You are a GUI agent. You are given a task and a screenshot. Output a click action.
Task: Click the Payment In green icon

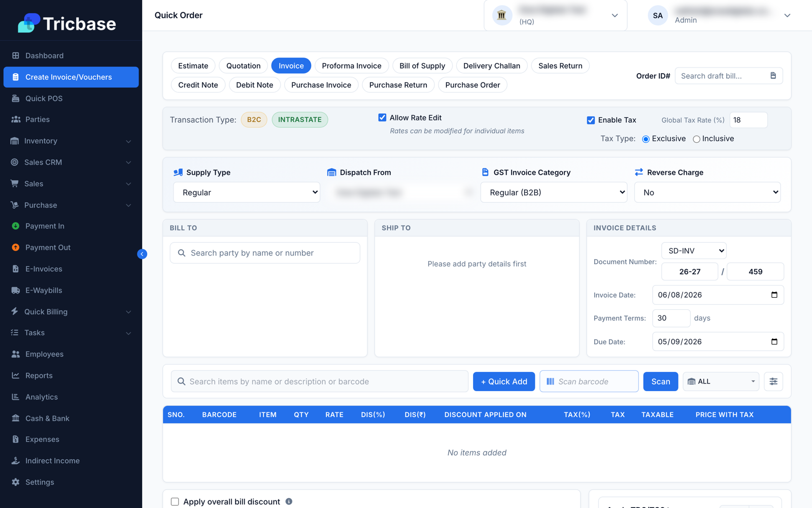pyautogui.click(x=16, y=226)
